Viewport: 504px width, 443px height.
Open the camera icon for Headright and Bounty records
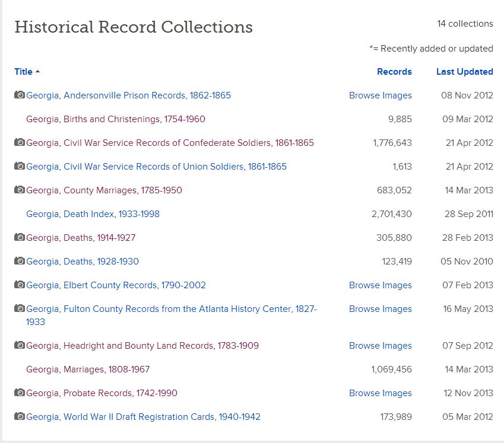pyautogui.click(x=20, y=346)
